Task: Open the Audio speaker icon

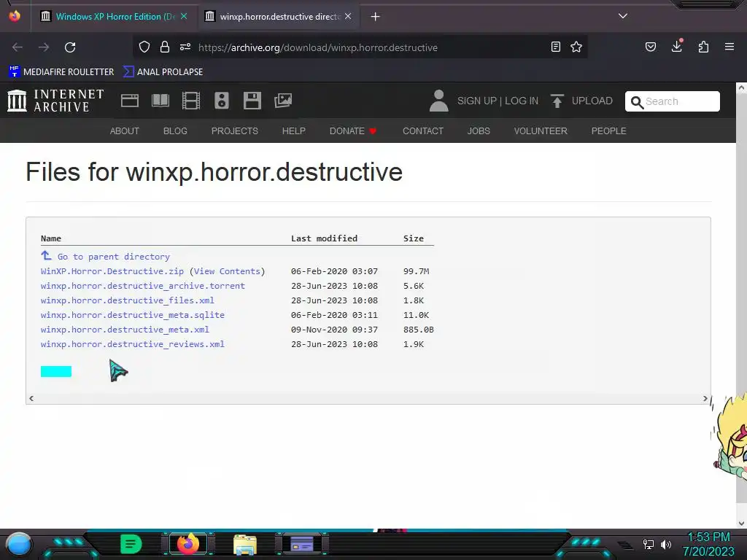Action: point(222,101)
